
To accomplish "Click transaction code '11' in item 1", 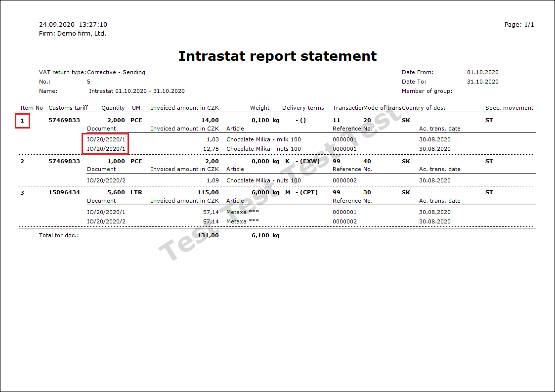I will click(x=336, y=120).
